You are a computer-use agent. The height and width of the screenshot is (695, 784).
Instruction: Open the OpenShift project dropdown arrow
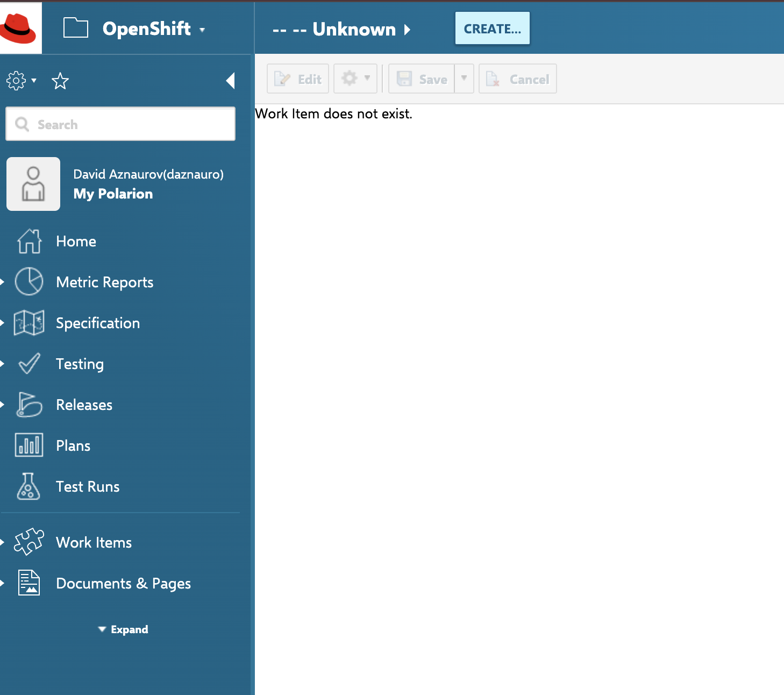[202, 30]
